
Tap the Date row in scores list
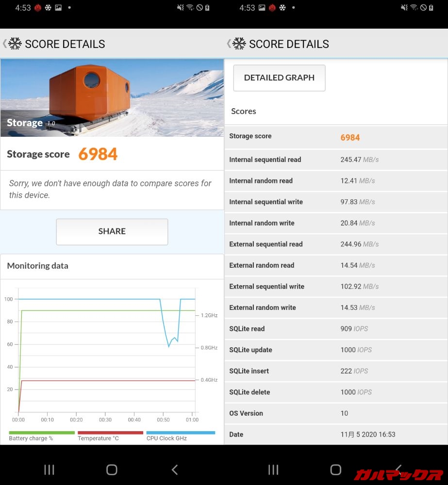point(335,435)
